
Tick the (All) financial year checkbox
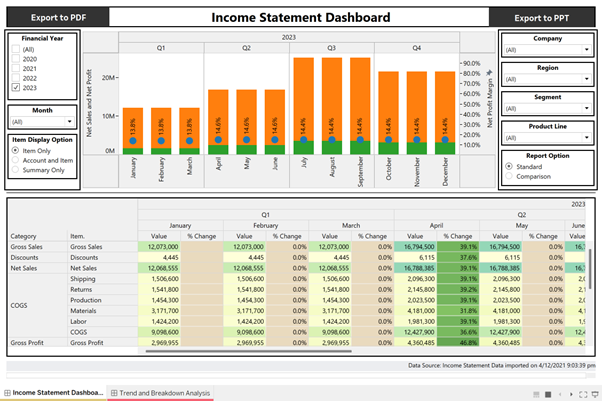point(15,48)
